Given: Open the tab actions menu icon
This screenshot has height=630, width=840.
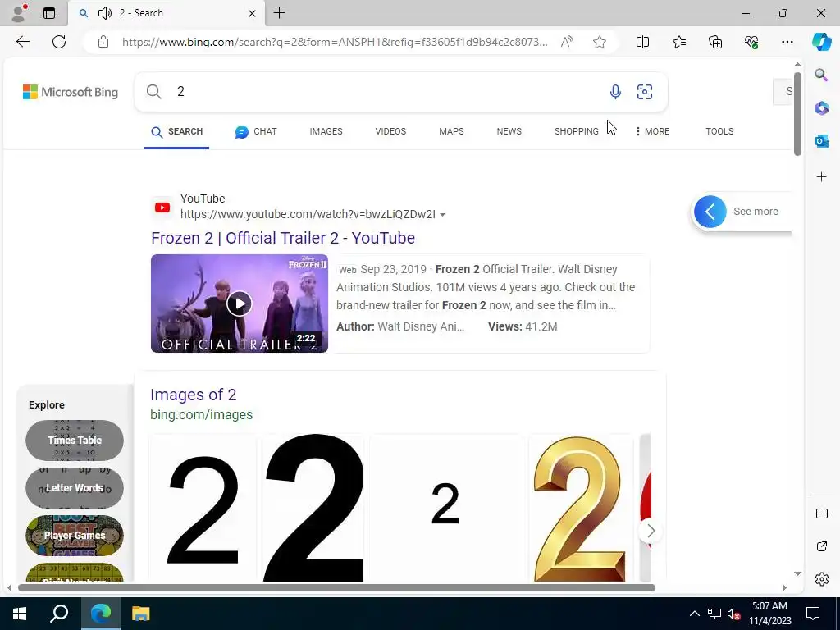Looking at the screenshot, I should tap(48, 13).
